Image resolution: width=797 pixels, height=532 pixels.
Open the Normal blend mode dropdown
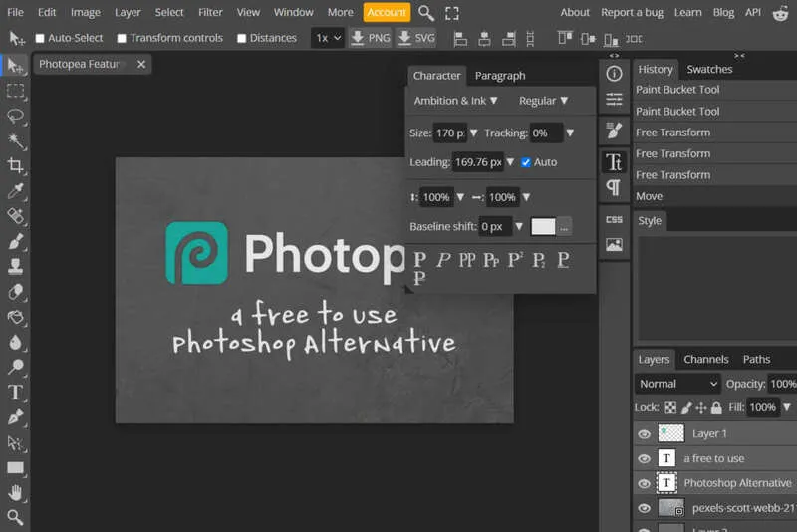pyautogui.click(x=678, y=384)
